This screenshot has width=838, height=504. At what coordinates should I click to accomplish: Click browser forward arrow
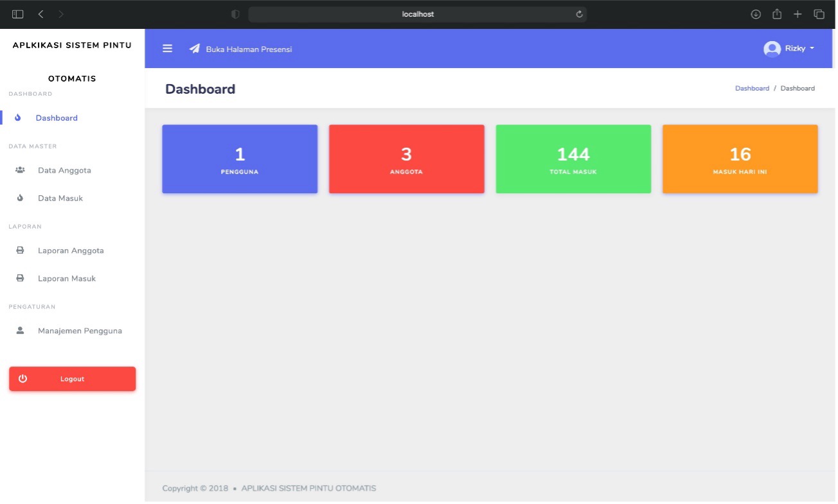[61, 14]
